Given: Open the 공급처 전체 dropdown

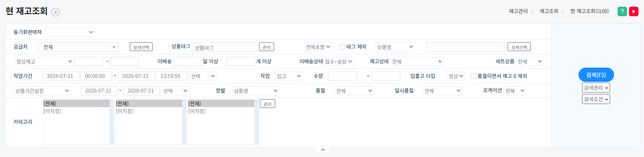Looking at the screenshot, I should point(78,47).
